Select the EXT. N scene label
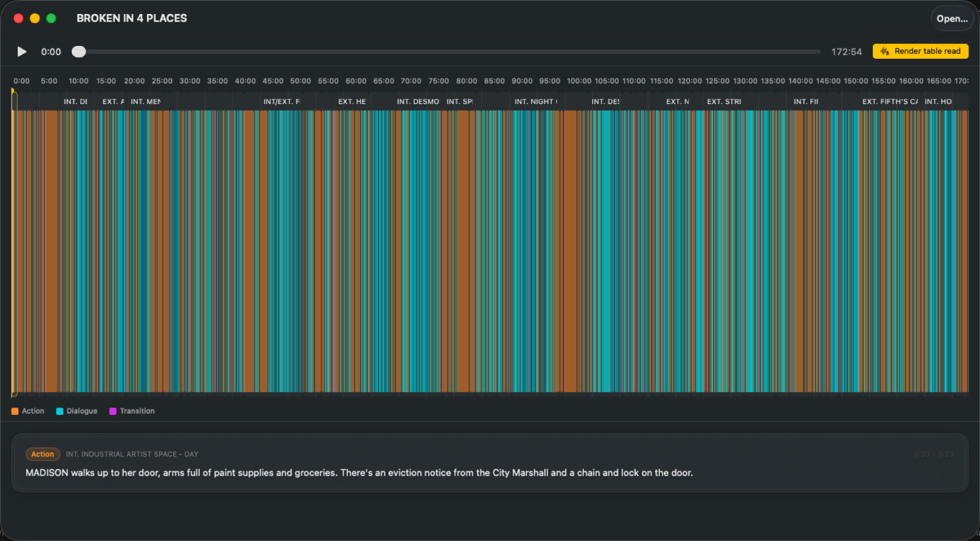 point(677,102)
